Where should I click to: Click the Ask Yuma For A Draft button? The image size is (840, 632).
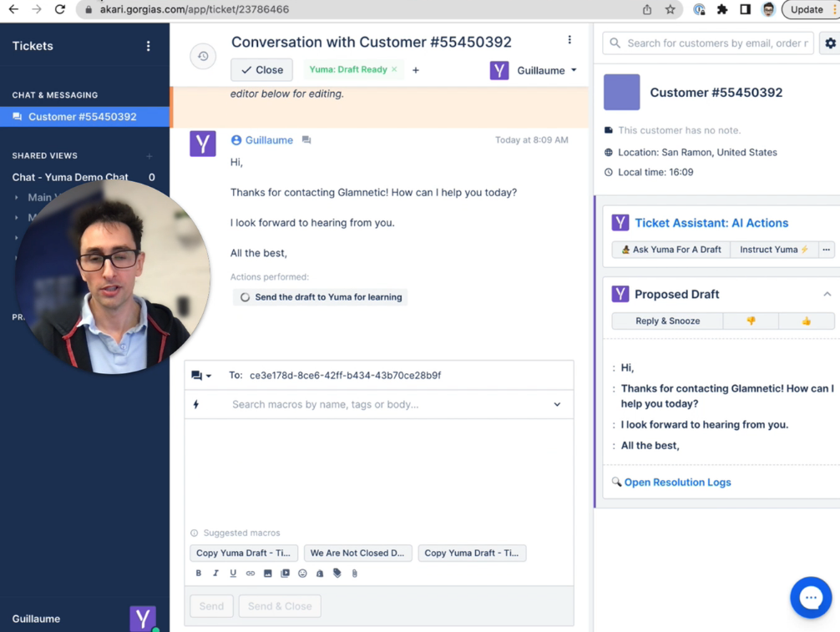(x=670, y=250)
